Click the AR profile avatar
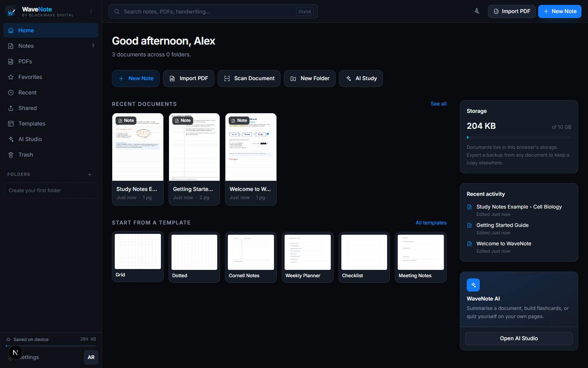588x368 pixels. coord(91,357)
